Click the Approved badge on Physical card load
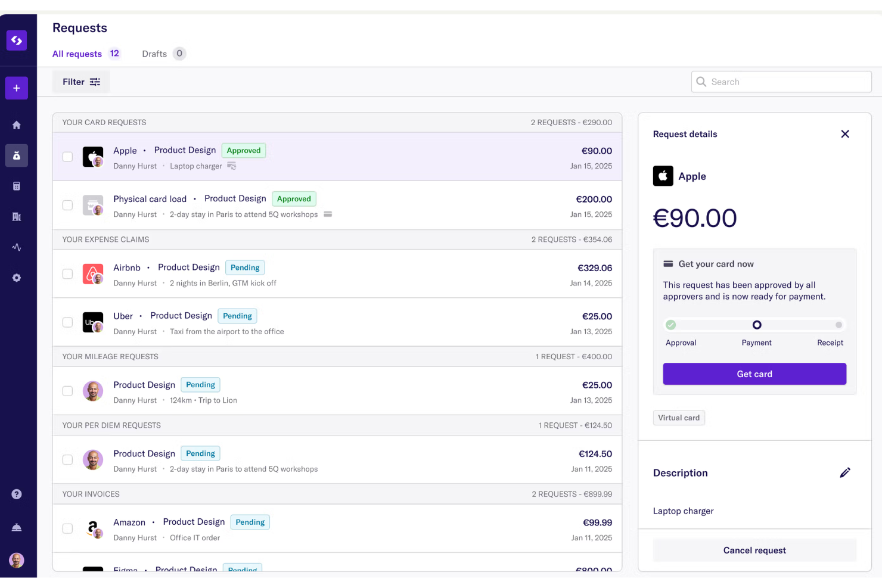This screenshot has height=588, width=882. pyautogui.click(x=294, y=198)
